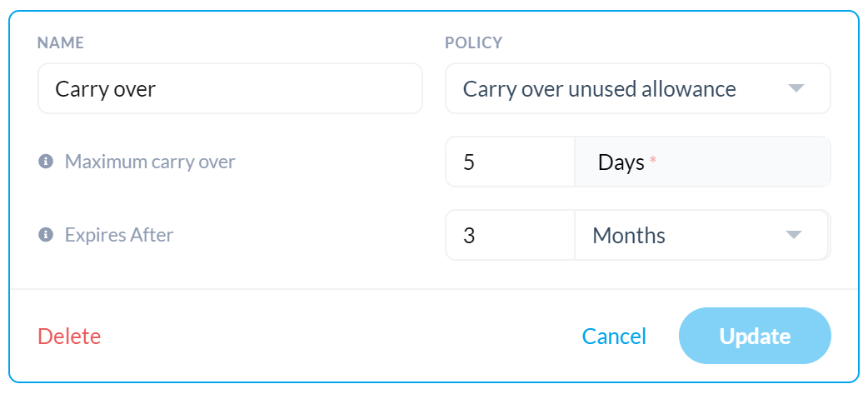Click the Expires After label text
Screen dimensions: 868x394
119,235
